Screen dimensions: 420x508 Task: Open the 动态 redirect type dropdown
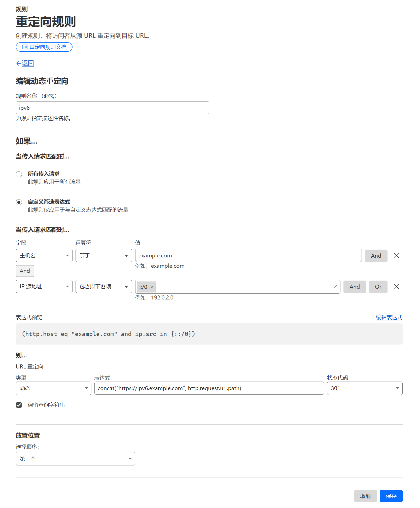[x=53, y=388]
